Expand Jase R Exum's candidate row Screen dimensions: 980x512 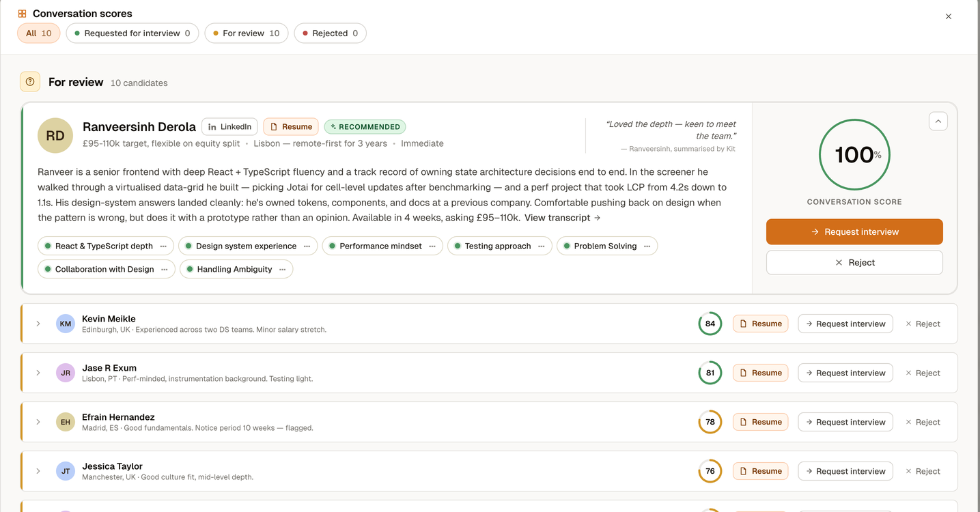38,373
